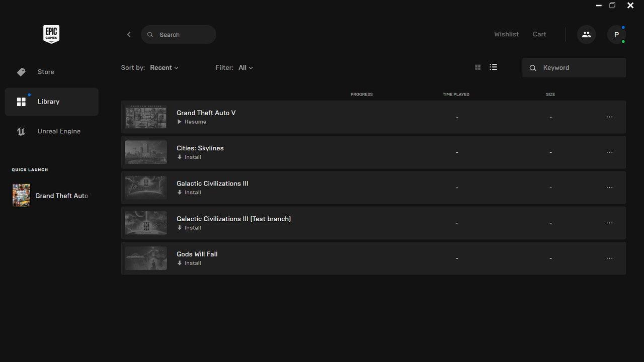Screen dimensions: 644x362
Task: Open the profile avatar 'P' menu
Action: (x=616, y=34)
